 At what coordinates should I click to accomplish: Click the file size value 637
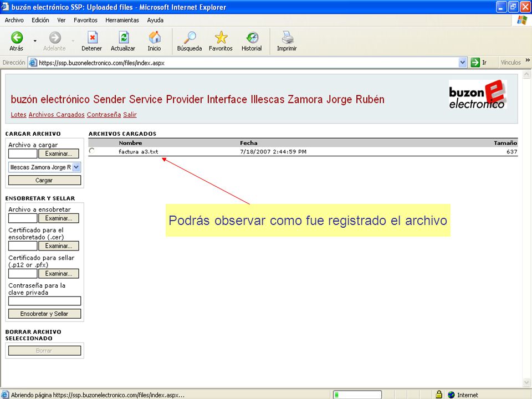click(x=511, y=152)
